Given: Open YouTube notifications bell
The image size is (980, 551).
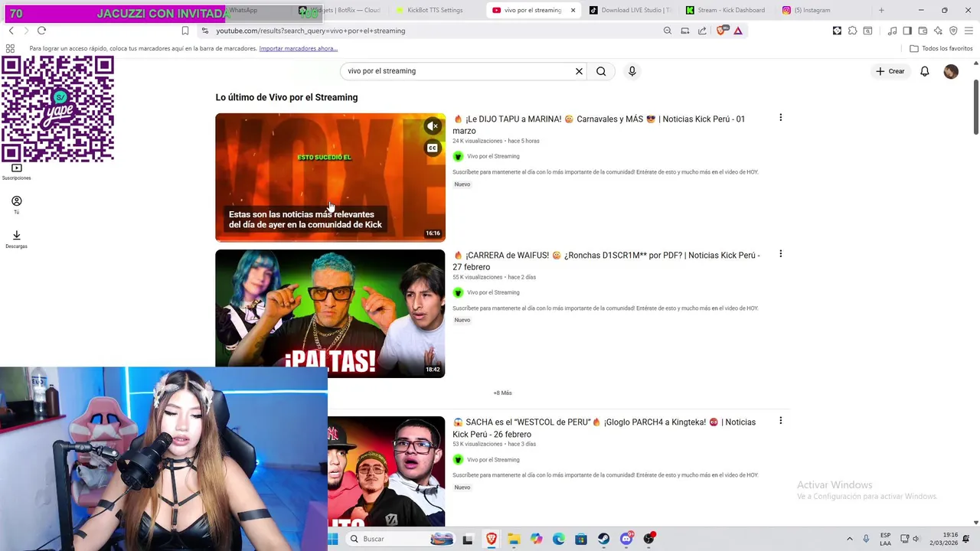Looking at the screenshot, I should 925,71.
